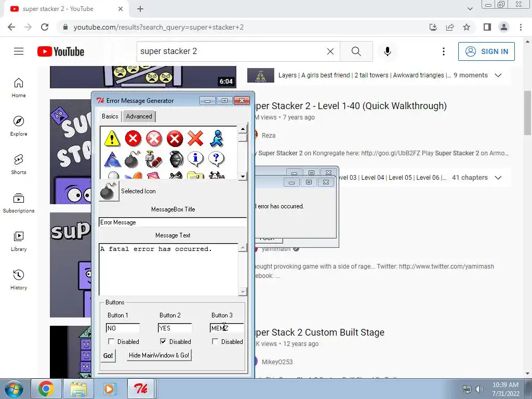Click the icon list scroll down arrow

pos(243,176)
